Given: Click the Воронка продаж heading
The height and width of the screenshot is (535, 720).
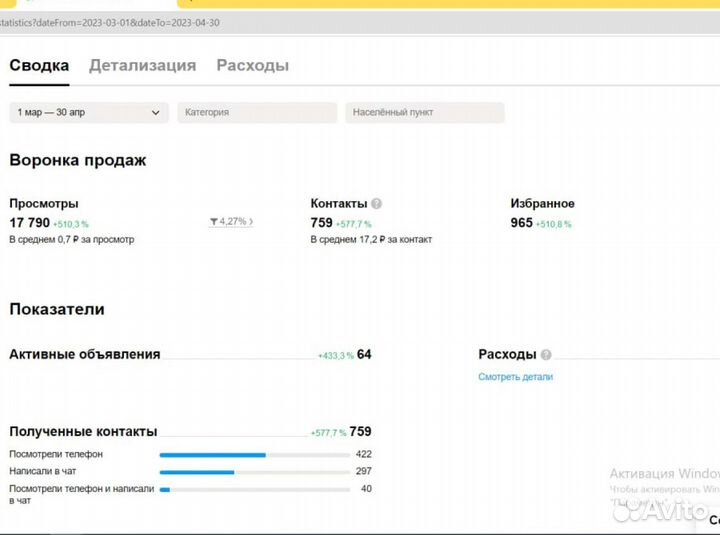Looking at the screenshot, I should pyautogui.click(x=78, y=160).
